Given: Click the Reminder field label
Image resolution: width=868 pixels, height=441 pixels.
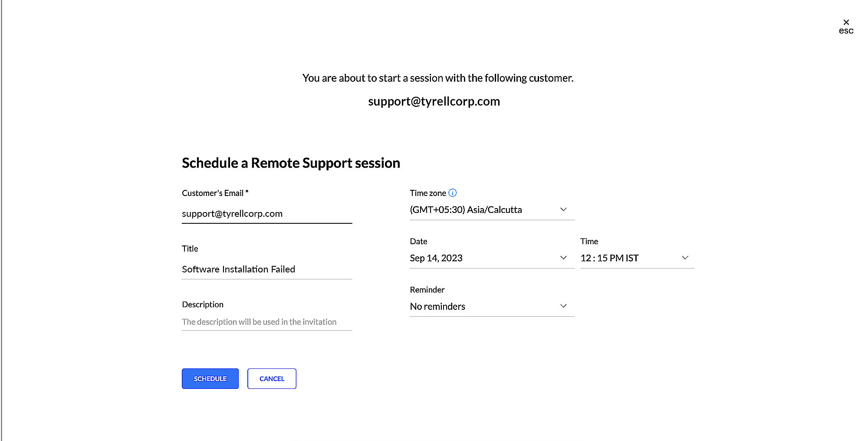Looking at the screenshot, I should click(x=427, y=290).
